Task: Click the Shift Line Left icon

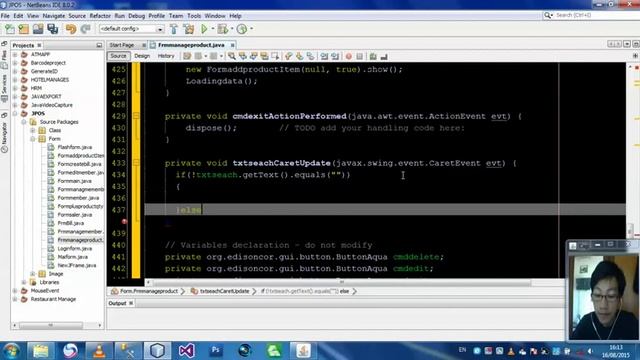Action: 324,56
